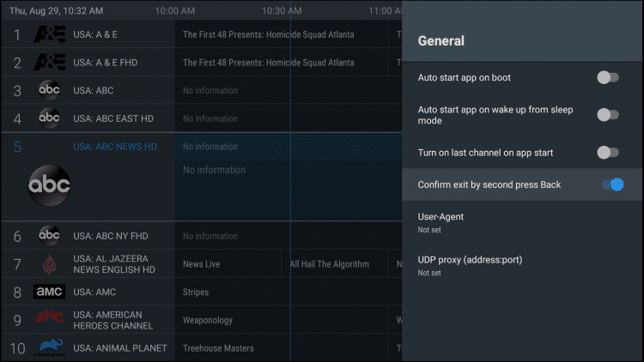The width and height of the screenshot is (644, 362).
Task: Click the Animal Planet channel logo
Action: click(50, 347)
